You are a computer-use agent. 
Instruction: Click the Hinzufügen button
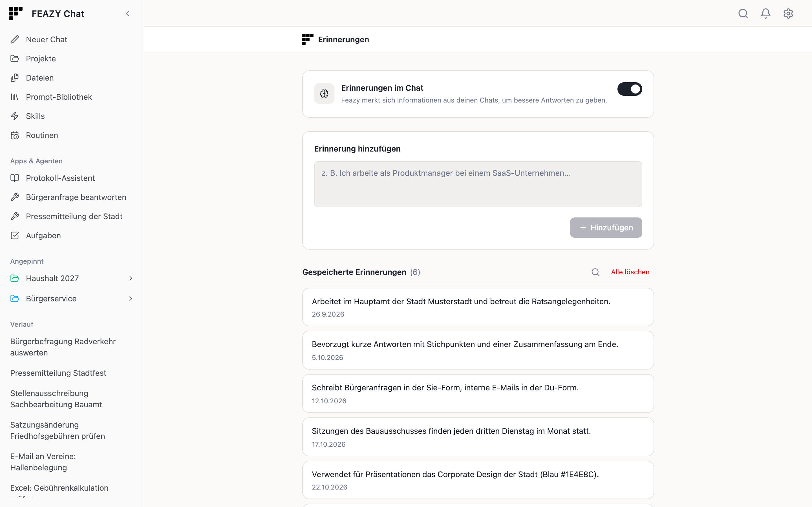[606, 228]
